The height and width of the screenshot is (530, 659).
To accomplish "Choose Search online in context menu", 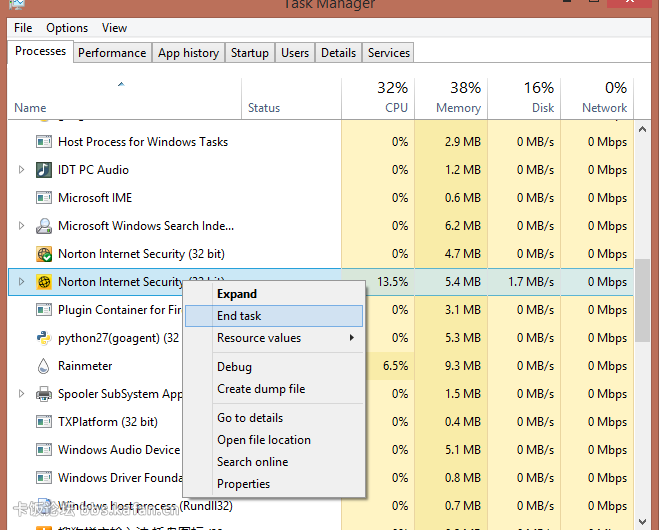I will coord(274,461).
